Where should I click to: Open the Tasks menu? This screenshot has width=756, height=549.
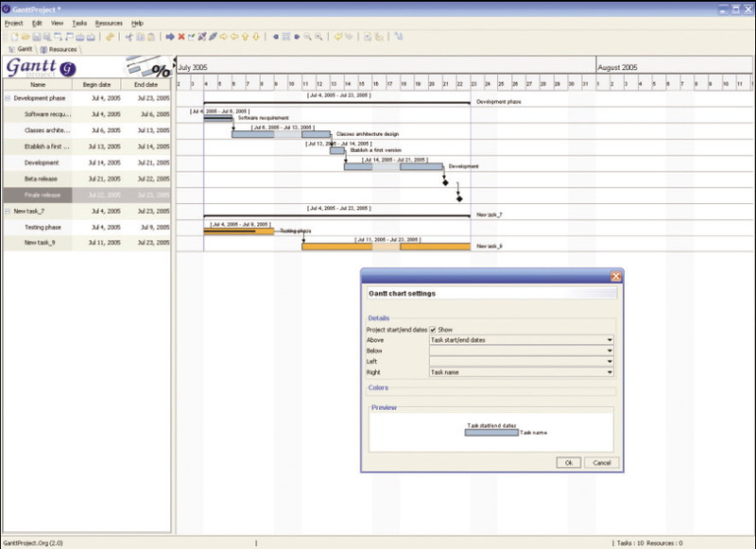tap(79, 23)
